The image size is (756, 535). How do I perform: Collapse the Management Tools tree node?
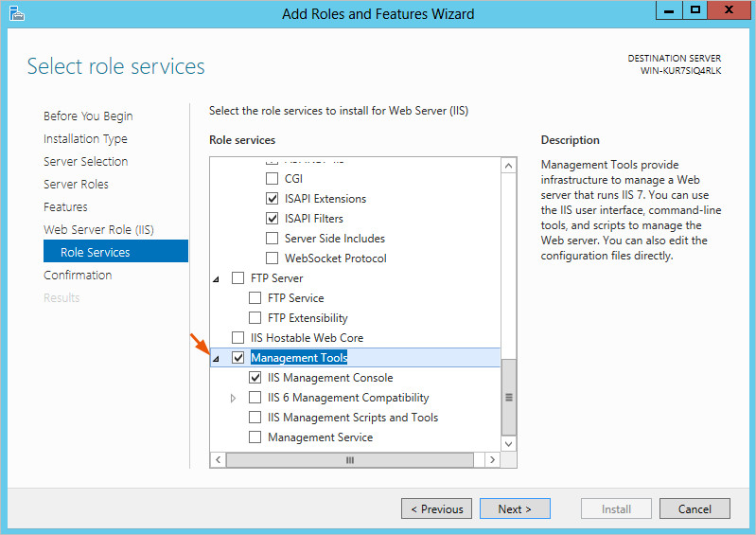point(216,359)
